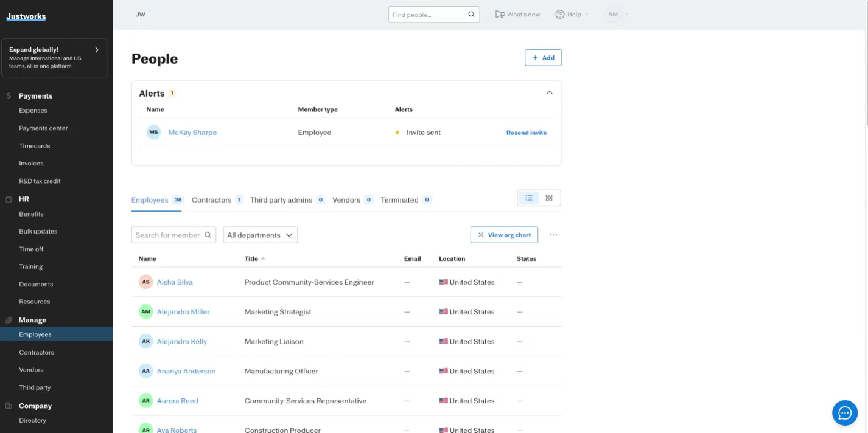Viewport: 868px width, 433px height.
Task: Click the View org chart button
Action: click(x=504, y=235)
